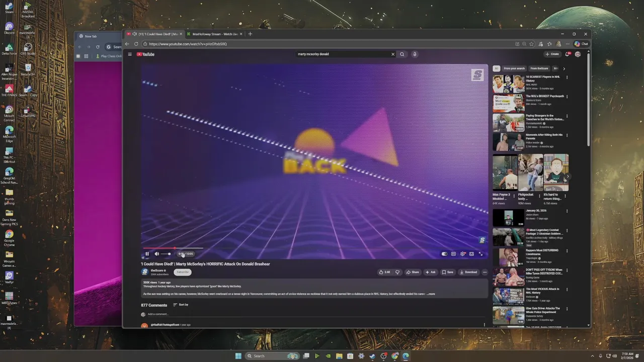
Task: Open options for the Paying Strangers video
Action: 567,116
